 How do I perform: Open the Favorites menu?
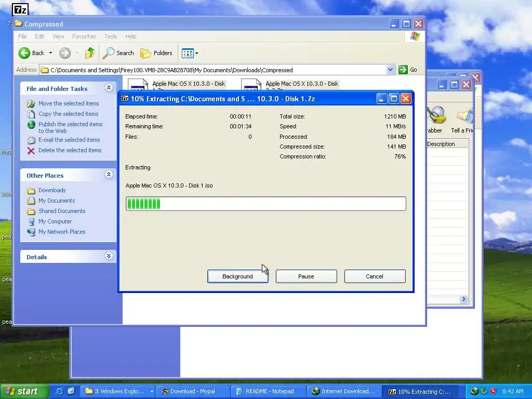point(84,36)
